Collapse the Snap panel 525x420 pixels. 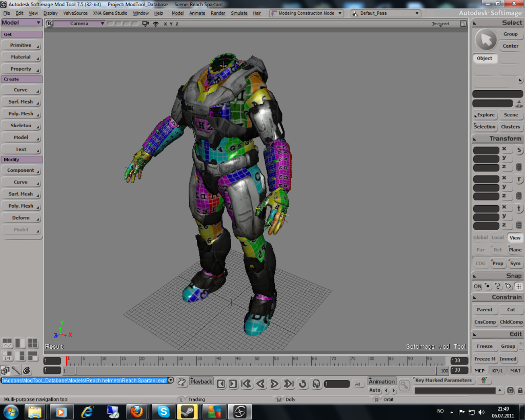point(475,276)
